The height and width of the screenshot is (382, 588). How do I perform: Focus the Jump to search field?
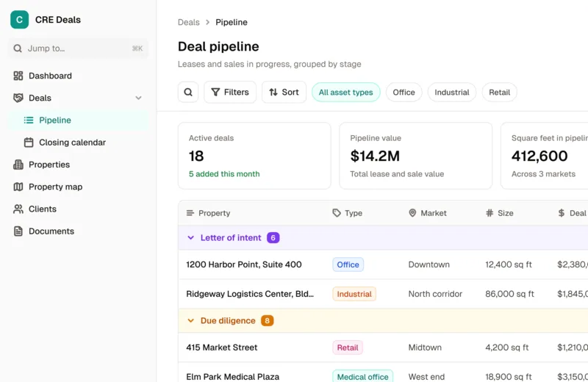coord(78,48)
